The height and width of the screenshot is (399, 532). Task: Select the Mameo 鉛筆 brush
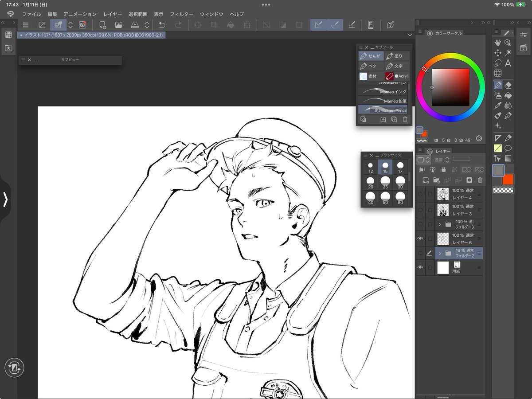click(383, 101)
